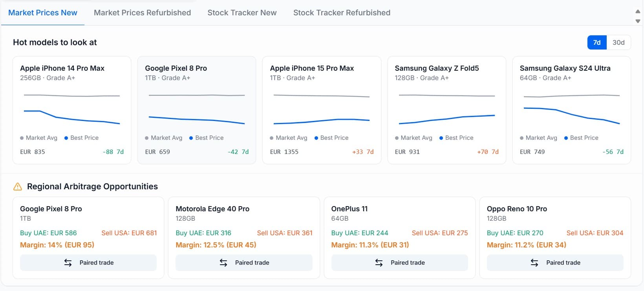
Task: Click the swap arrows icon under Google Pixel 8 Pro
Action: 68,263
